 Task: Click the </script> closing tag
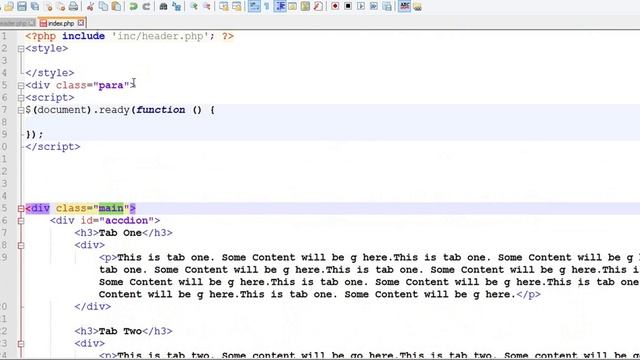pyautogui.click(x=53, y=147)
